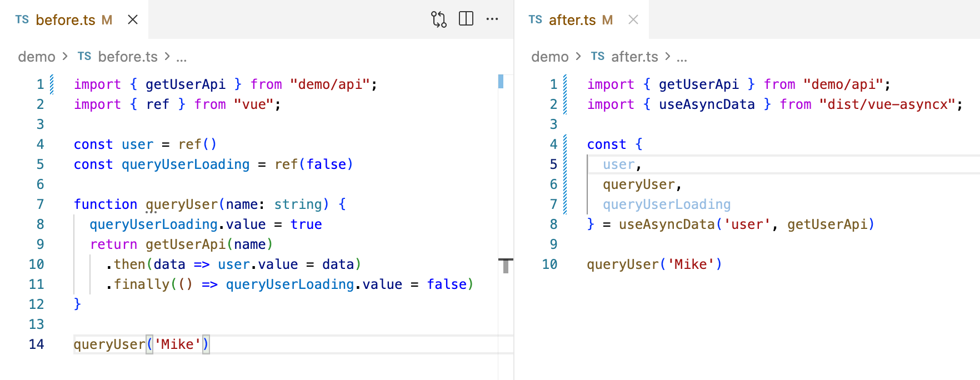
Task: Click the TS icon on after.ts tab
Action: click(x=536, y=20)
